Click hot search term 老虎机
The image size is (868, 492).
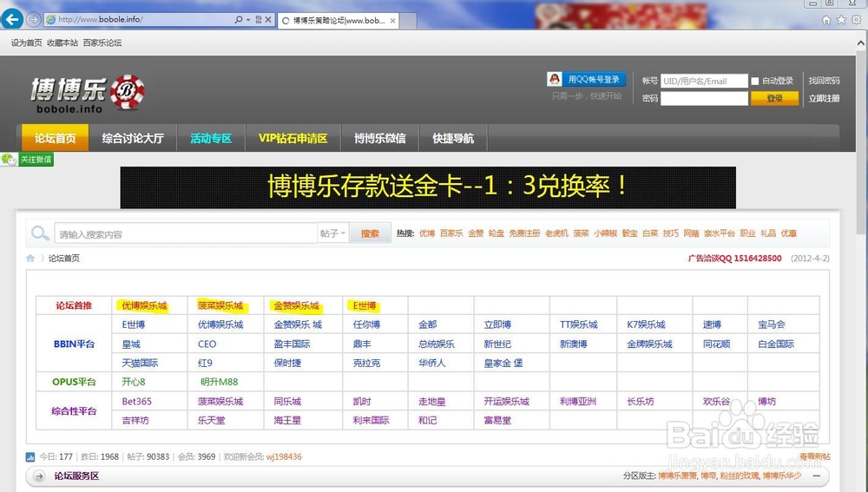click(x=556, y=233)
